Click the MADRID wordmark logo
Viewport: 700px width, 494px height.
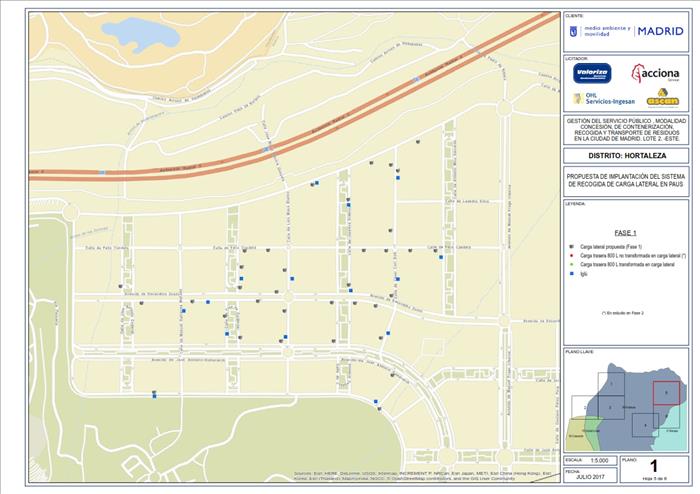tap(660, 32)
